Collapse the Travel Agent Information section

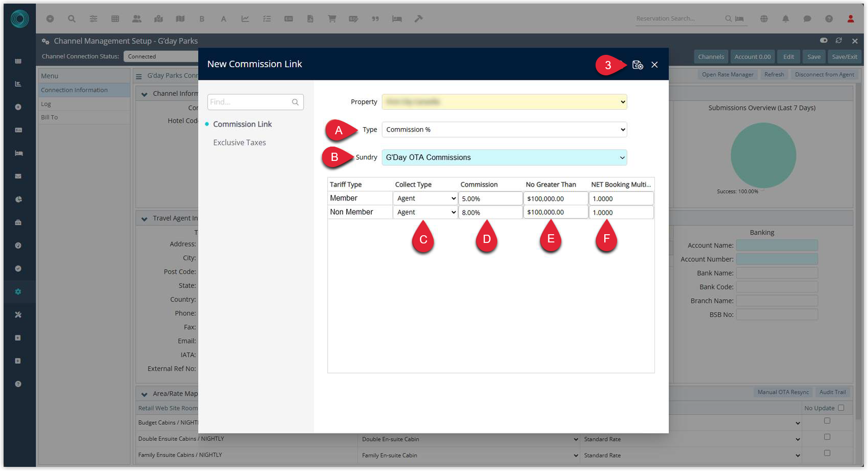(x=144, y=218)
